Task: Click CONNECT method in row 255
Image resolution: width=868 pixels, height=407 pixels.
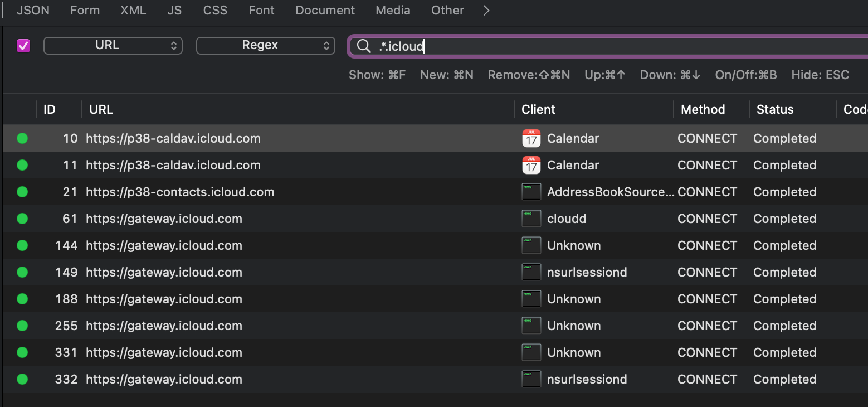Action: click(707, 326)
